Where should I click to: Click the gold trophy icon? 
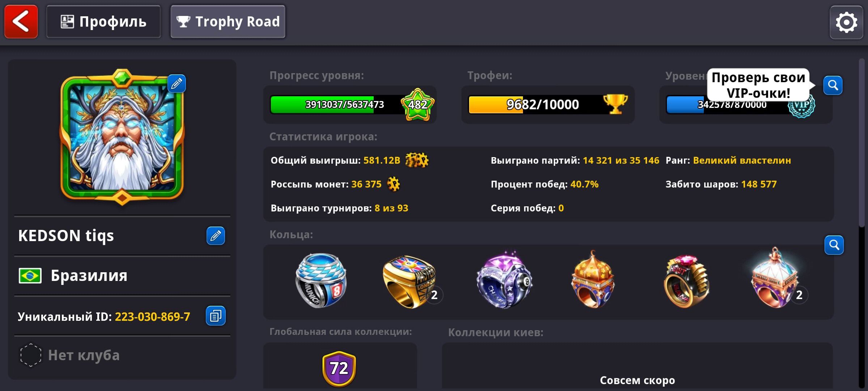click(615, 104)
